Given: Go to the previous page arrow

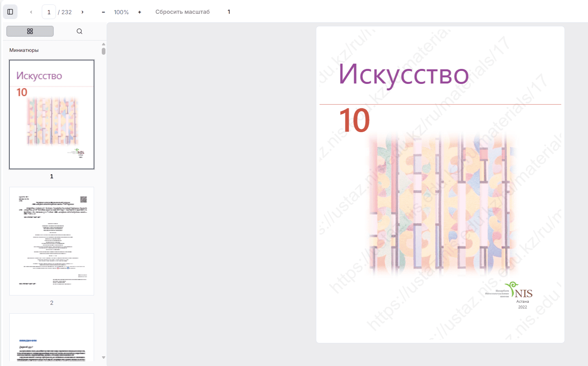Looking at the screenshot, I should 31,12.
